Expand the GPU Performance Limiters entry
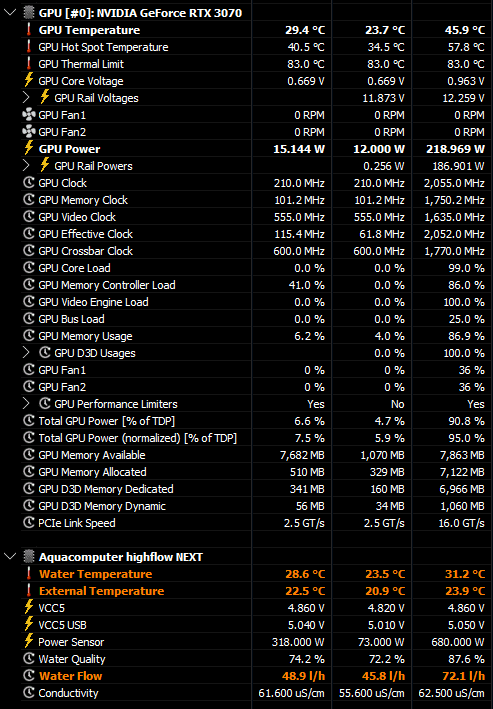 (26, 403)
